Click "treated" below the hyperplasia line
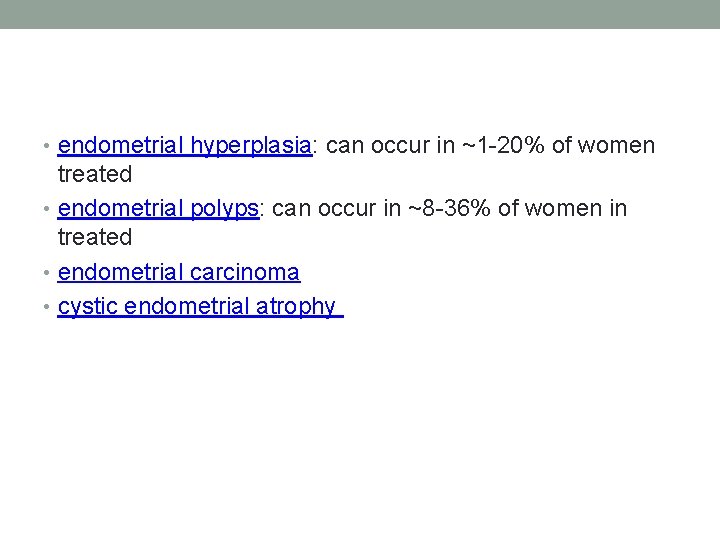The image size is (720, 540). 95,175
